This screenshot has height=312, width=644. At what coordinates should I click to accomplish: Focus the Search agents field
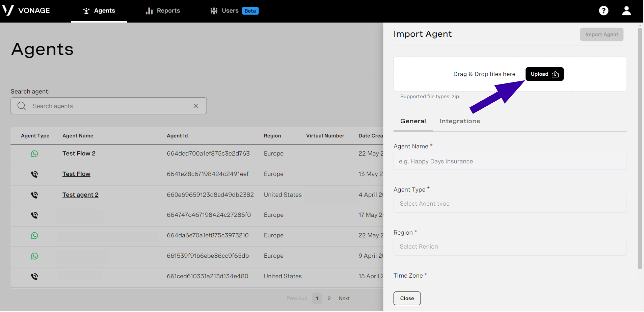[x=109, y=106]
